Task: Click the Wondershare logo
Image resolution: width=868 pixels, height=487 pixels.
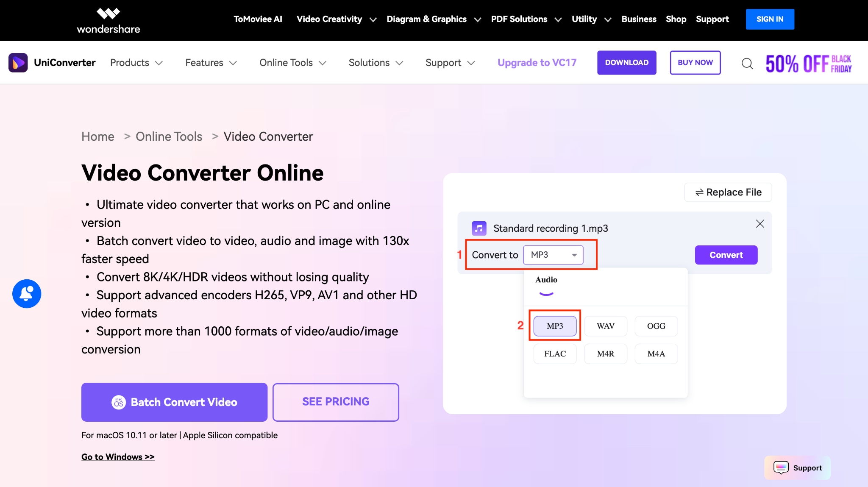Action: (x=108, y=19)
